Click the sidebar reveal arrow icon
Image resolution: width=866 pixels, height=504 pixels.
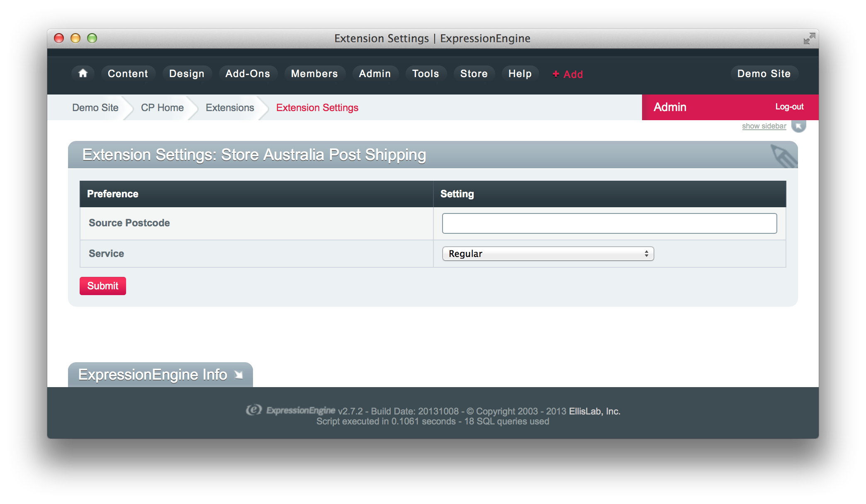pyautogui.click(x=798, y=126)
